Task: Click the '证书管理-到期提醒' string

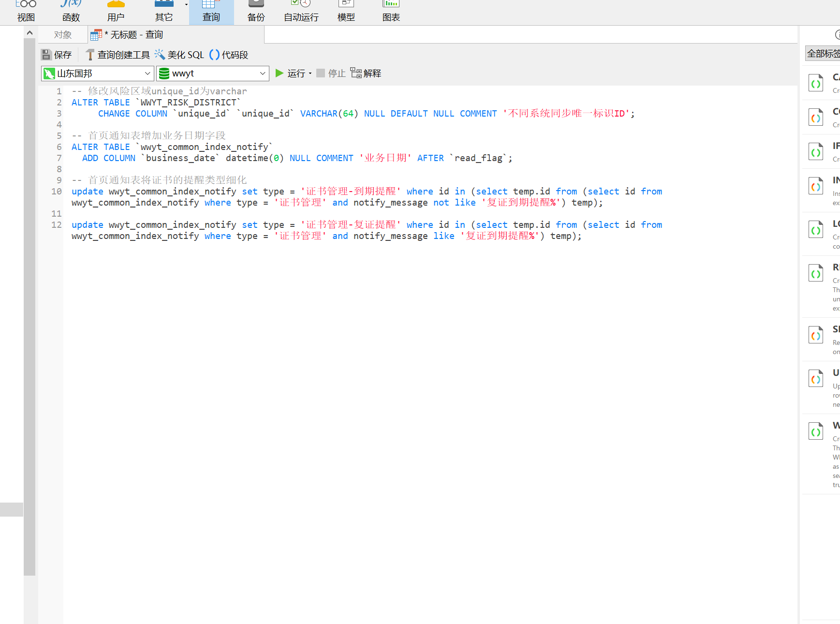Action: tap(351, 192)
